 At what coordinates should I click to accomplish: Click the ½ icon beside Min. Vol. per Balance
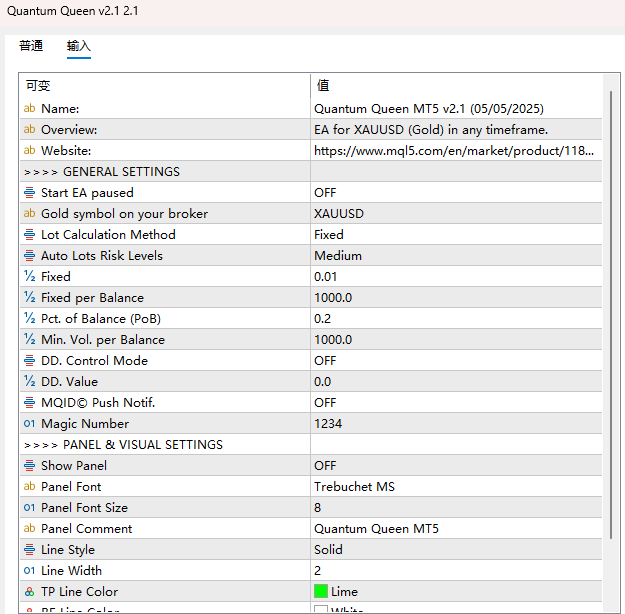tap(29, 339)
